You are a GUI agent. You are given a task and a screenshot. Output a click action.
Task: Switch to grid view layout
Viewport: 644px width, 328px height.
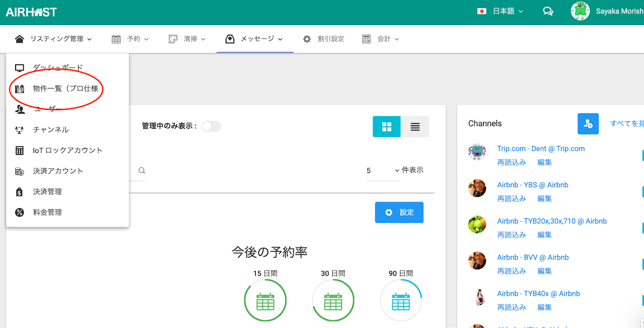click(x=386, y=127)
